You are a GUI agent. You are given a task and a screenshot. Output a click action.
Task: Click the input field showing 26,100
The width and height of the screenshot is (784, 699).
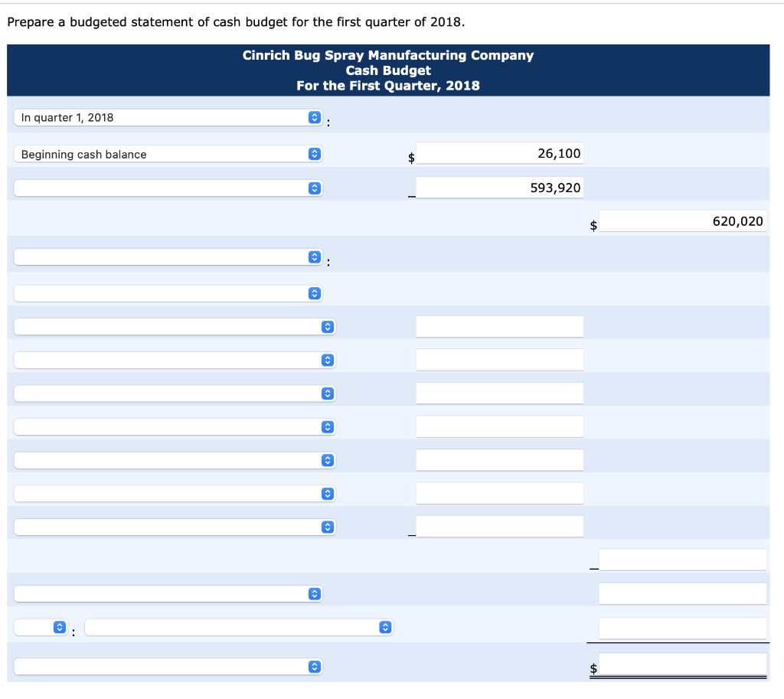[x=499, y=153]
